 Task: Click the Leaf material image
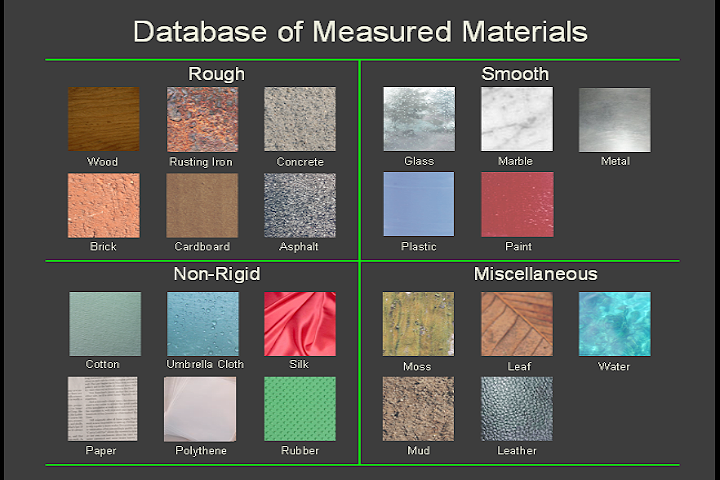point(516,324)
